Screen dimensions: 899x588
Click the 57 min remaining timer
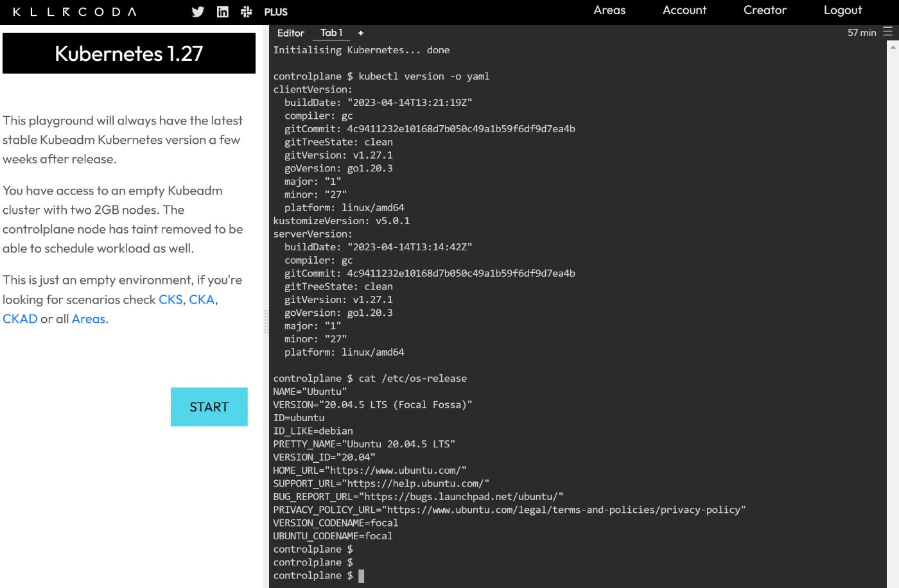(x=862, y=33)
